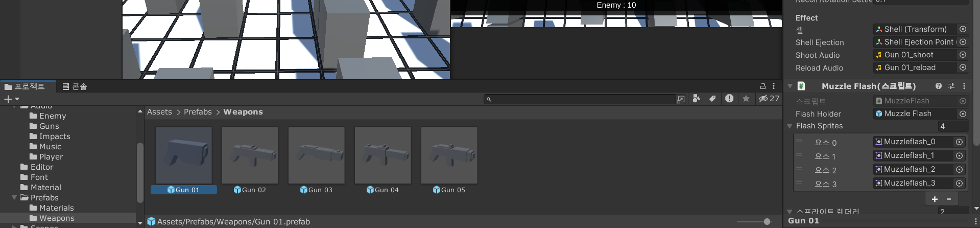Click folder tree scroll down arrow
The height and width of the screenshot is (228, 980).
tap(140, 223)
